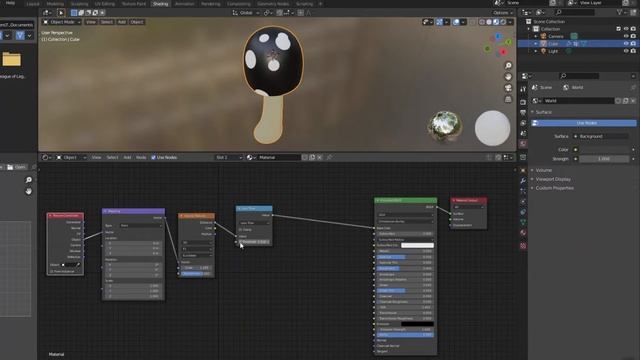
Task: Click the Use Nodes button in World properties
Action: [x=584, y=123]
